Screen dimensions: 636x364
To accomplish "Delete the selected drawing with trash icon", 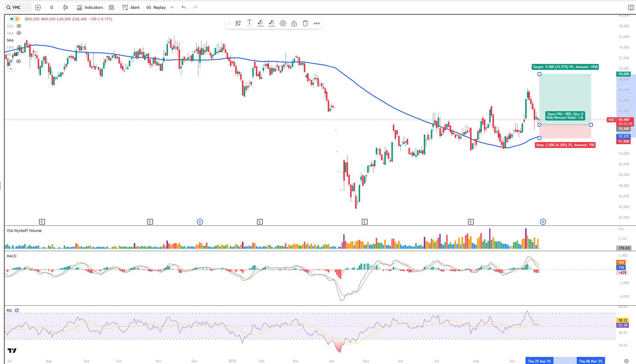I will point(305,23).
